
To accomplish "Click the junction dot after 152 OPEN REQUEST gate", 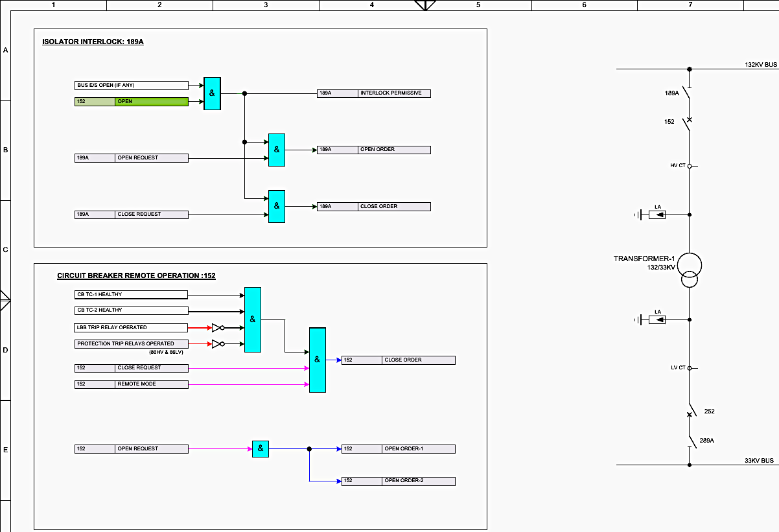I will click(309, 448).
